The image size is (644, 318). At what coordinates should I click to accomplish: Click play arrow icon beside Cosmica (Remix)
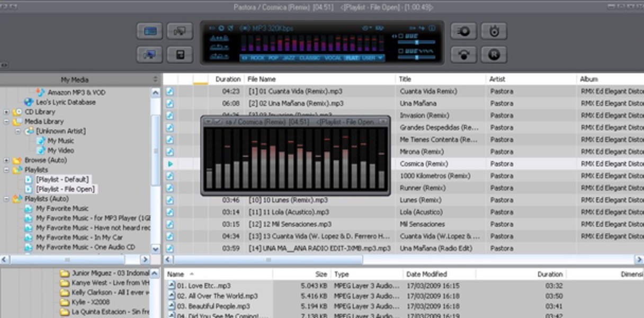pos(170,164)
